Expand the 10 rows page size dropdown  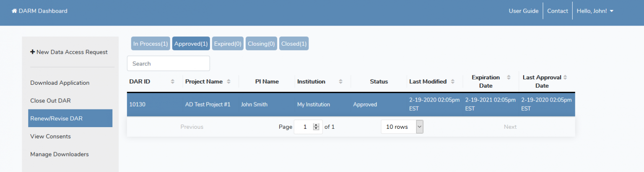[420, 127]
